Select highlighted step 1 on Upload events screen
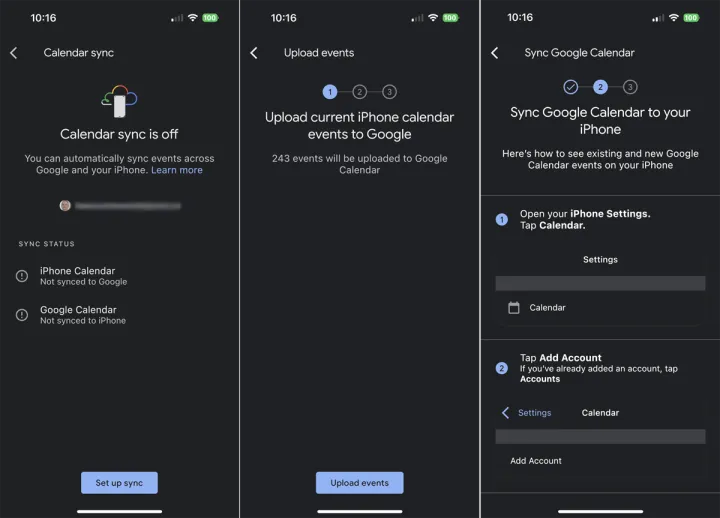Viewport: 720px width, 518px height. [330, 92]
